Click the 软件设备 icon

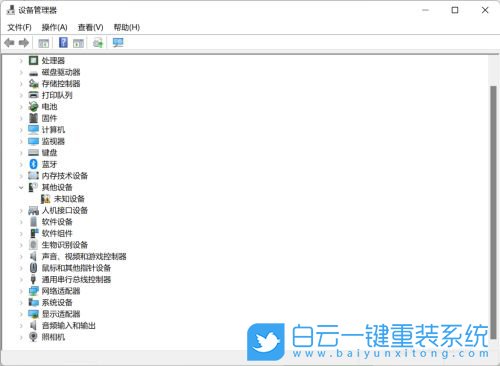(x=33, y=222)
